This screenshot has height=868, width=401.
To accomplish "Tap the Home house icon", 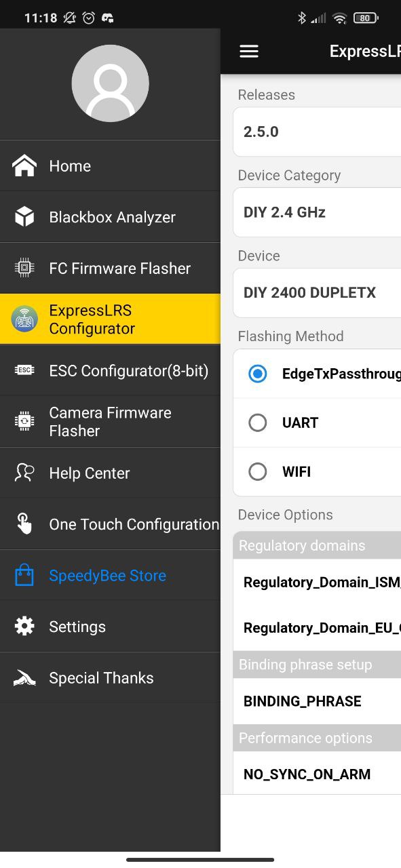I will tap(24, 165).
